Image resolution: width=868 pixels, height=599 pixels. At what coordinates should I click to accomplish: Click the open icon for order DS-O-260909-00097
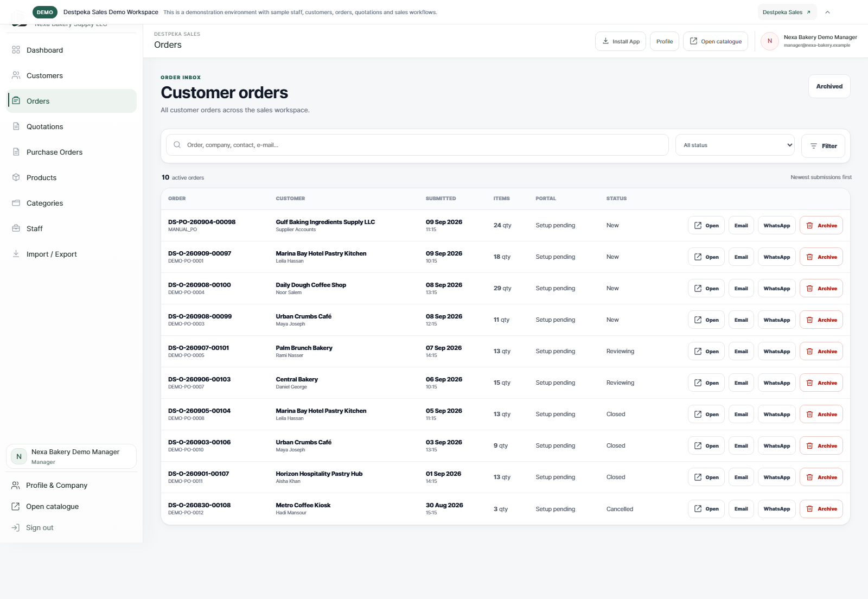[698, 257]
